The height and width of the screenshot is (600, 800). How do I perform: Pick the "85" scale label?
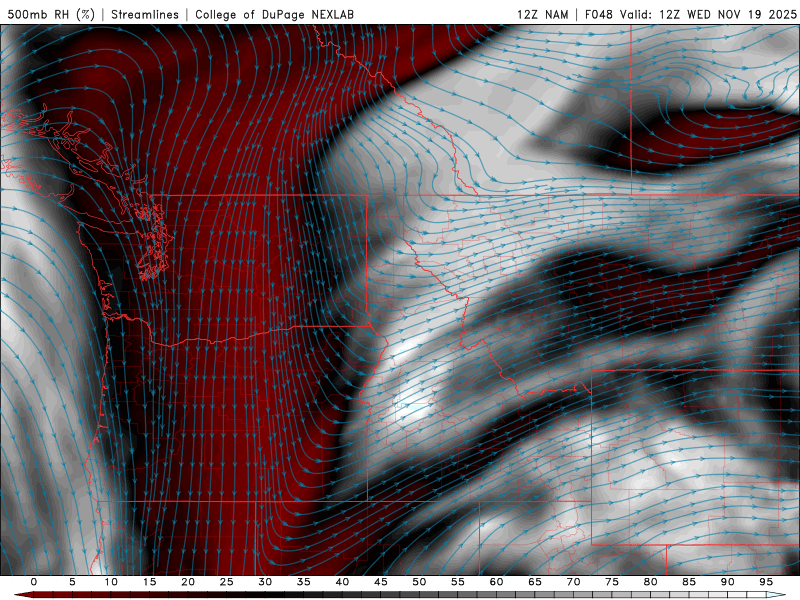point(688,582)
